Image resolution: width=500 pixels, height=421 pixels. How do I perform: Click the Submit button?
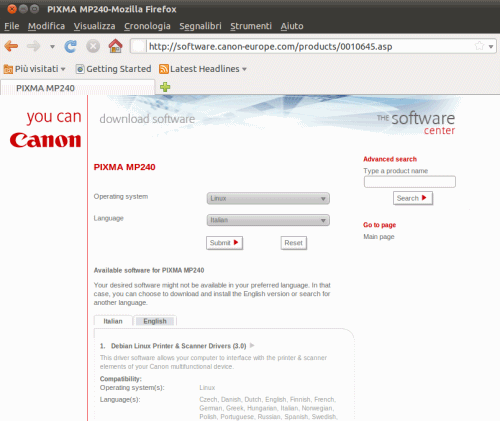point(224,243)
